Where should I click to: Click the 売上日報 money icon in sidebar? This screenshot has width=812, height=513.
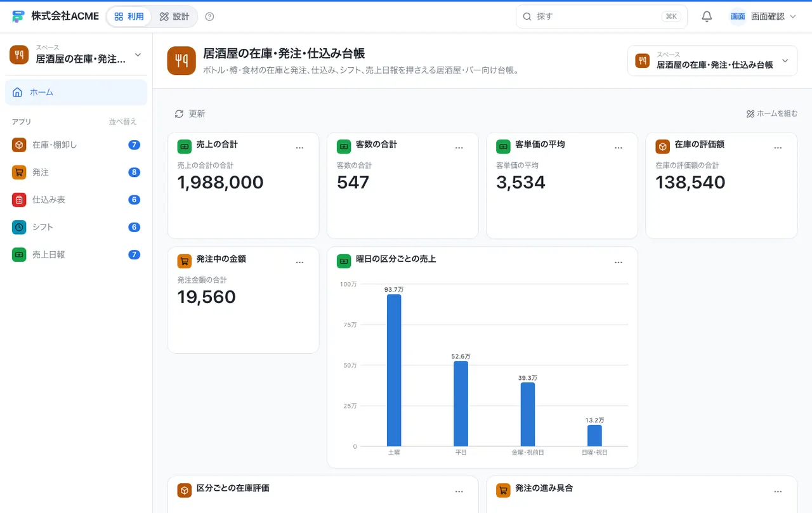(x=19, y=254)
